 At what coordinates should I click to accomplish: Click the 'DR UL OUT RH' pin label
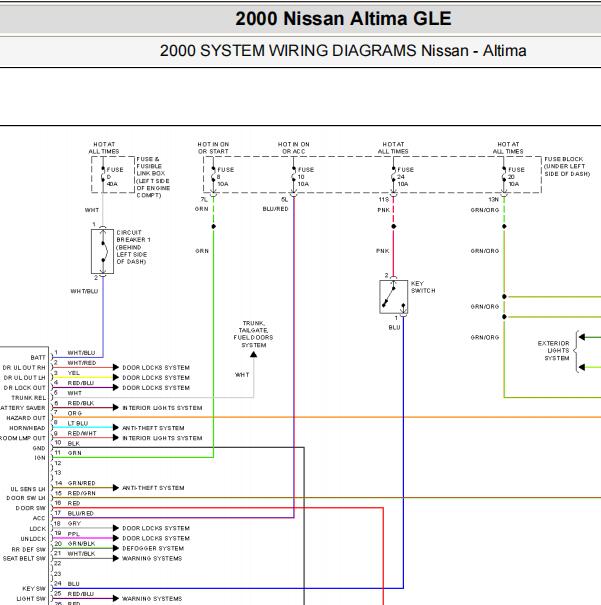tap(24, 368)
